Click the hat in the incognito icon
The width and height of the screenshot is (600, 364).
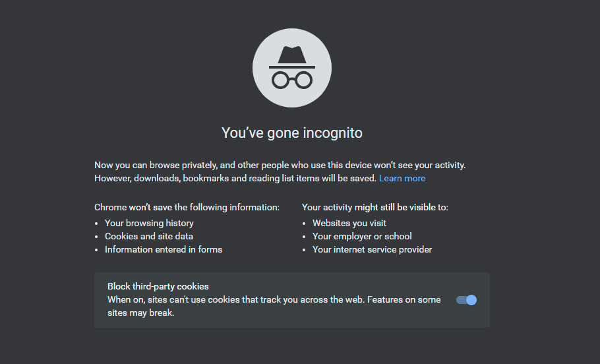click(x=292, y=57)
